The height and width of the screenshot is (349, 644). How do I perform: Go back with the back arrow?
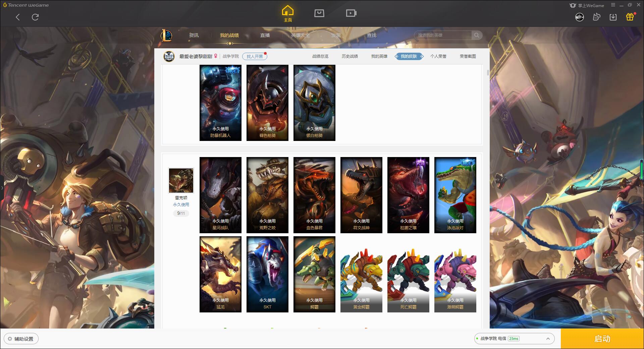click(x=18, y=17)
